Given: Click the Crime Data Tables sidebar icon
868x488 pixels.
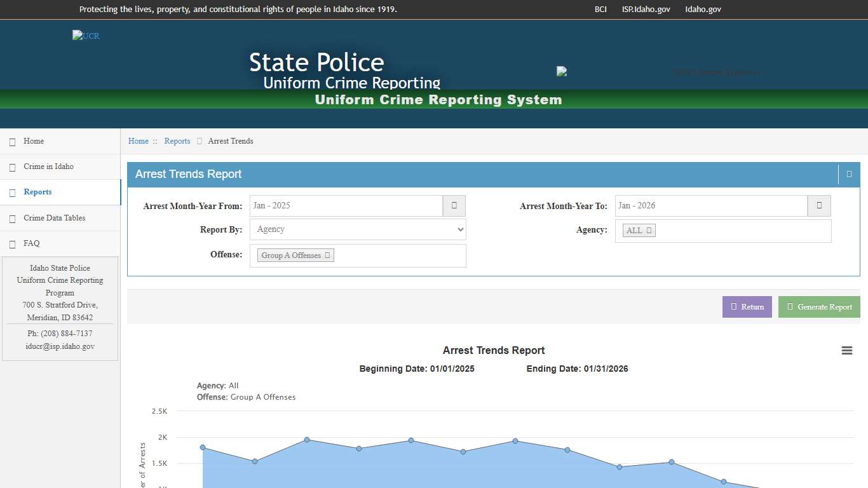Looking at the screenshot, I should tap(12, 218).
